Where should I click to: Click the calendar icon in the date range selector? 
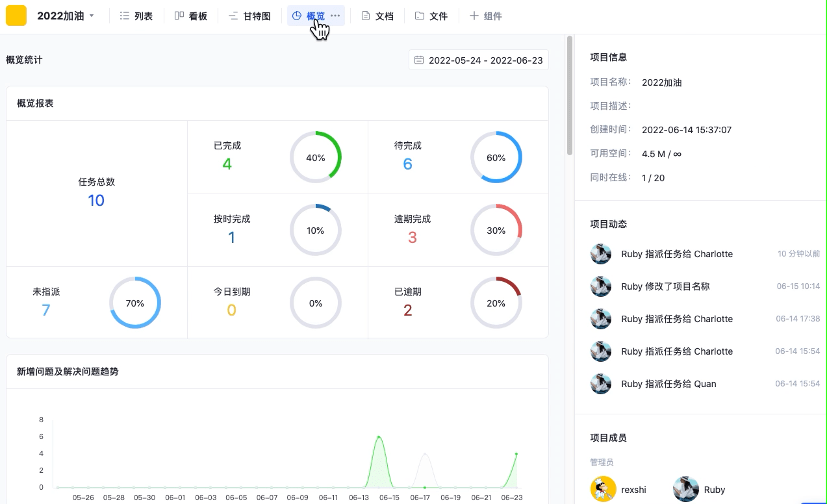(x=418, y=60)
